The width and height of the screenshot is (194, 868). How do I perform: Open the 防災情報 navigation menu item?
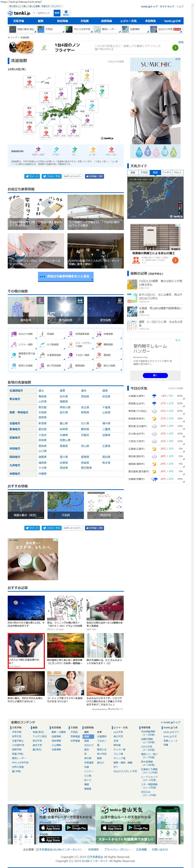(x=62, y=21)
